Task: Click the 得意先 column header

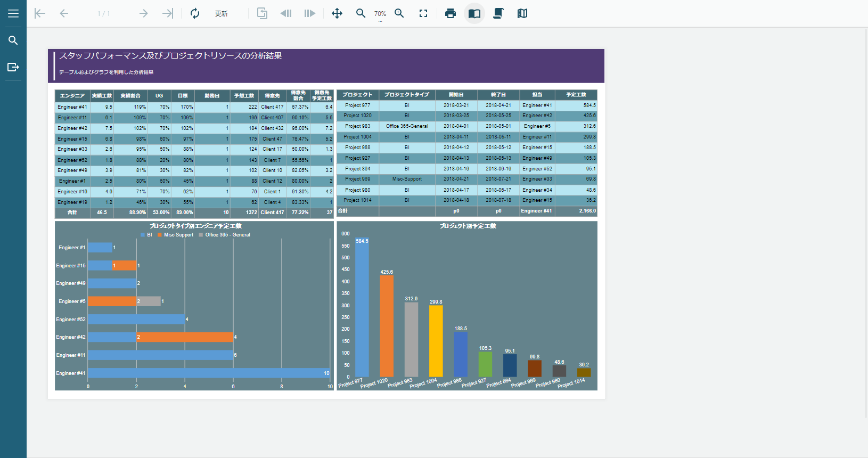Action: click(272, 96)
